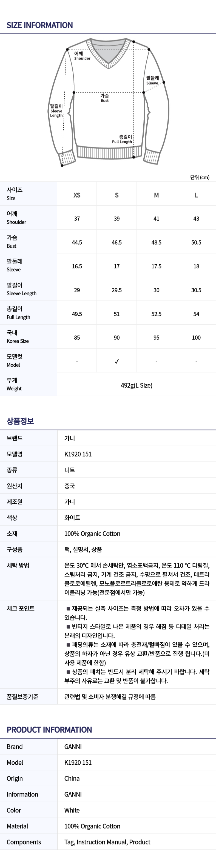
Task: Select the M size column header
Action: (156, 195)
